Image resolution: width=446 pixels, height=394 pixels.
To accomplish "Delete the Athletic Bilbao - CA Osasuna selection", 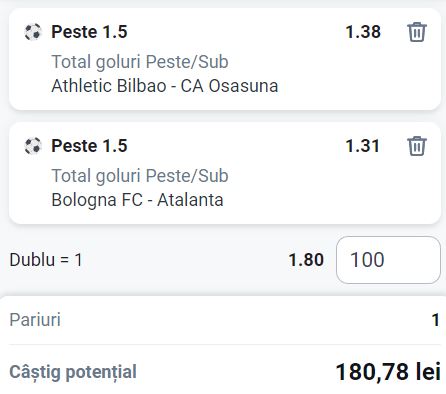I will [x=417, y=32].
